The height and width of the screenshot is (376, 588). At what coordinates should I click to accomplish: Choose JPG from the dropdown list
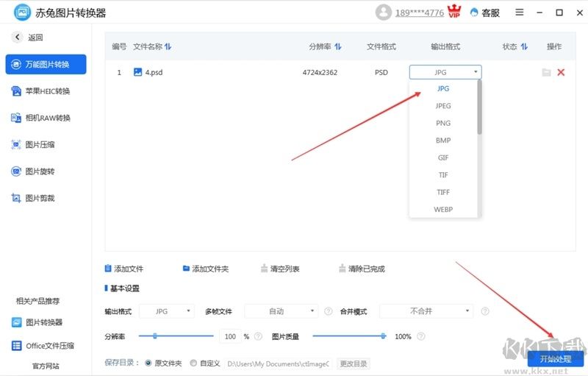point(443,88)
